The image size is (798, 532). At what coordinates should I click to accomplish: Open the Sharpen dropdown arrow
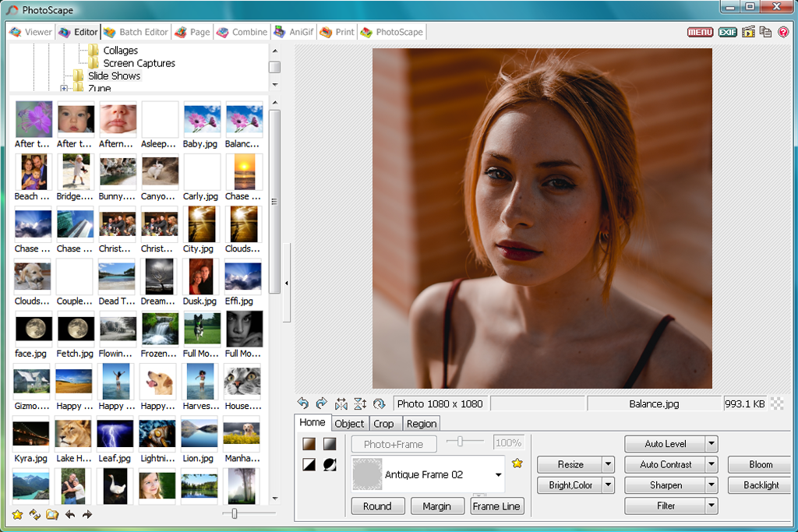click(x=711, y=485)
